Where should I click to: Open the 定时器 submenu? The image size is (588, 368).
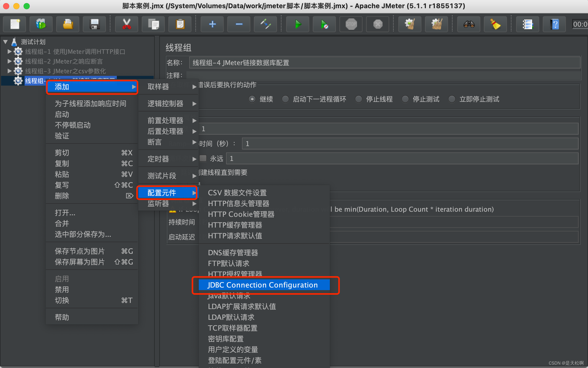(x=169, y=159)
